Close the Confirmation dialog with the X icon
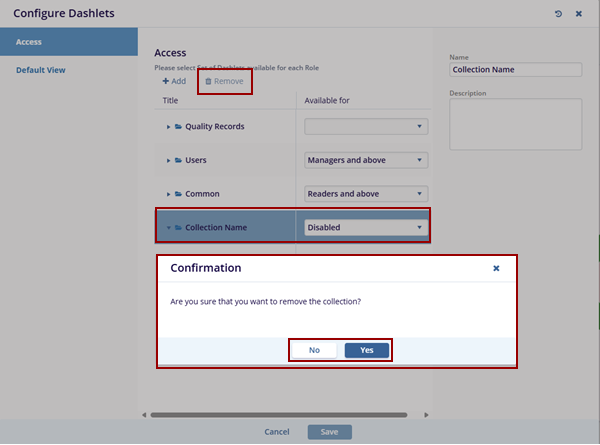 (x=497, y=268)
